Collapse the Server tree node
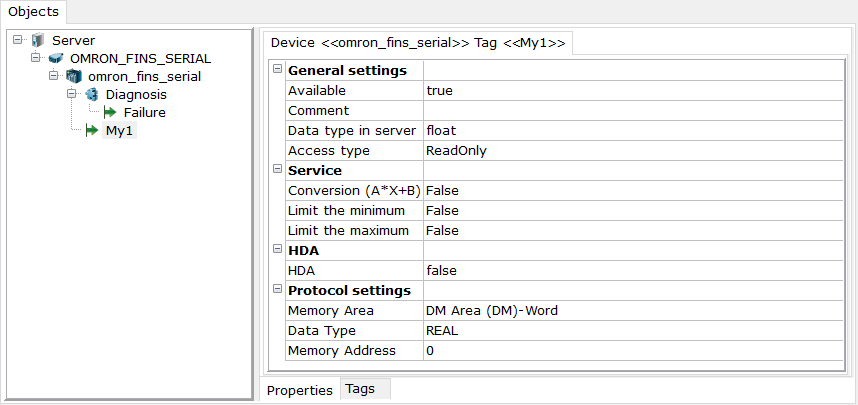Screen dimensions: 858x405 pyautogui.click(x=18, y=40)
